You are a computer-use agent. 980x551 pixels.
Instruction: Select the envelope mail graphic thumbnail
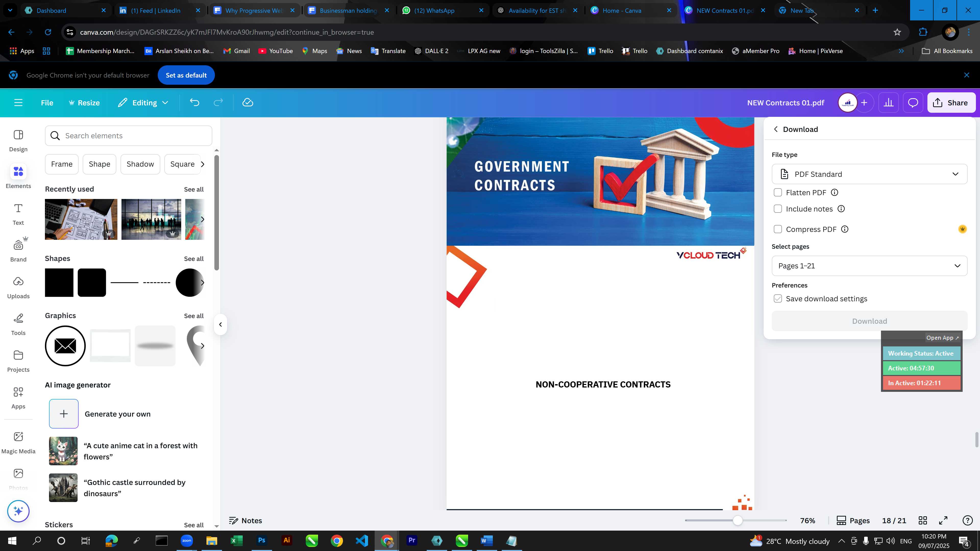coord(65,346)
